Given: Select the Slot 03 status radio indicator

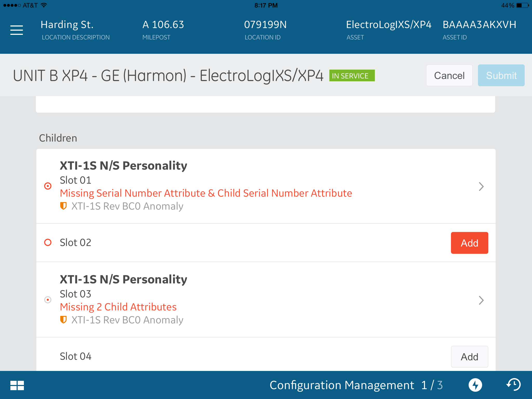Looking at the screenshot, I should pos(48,300).
